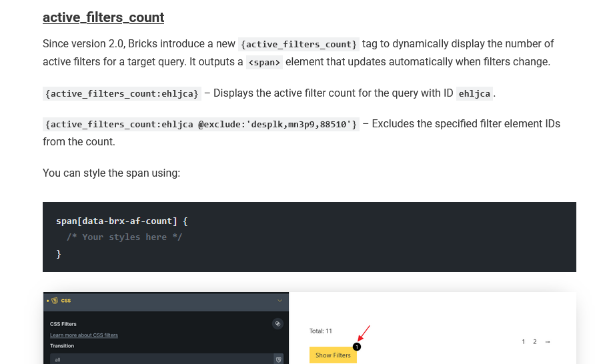Click the CSS shield icon in panel header

(55, 301)
